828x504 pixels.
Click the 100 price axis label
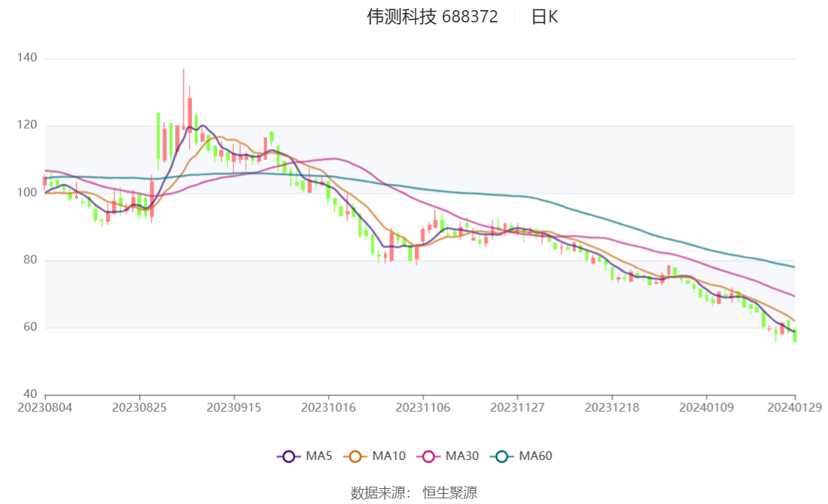tap(27, 193)
